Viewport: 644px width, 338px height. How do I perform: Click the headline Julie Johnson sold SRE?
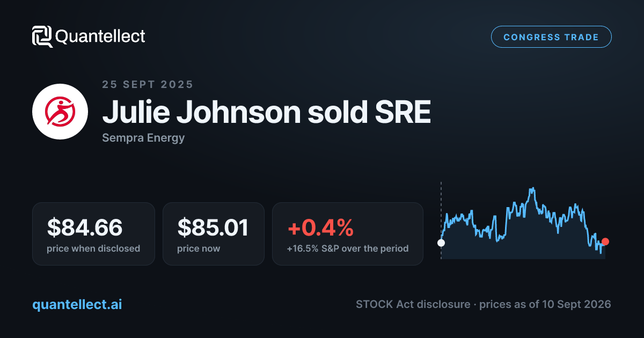tap(266, 112)
